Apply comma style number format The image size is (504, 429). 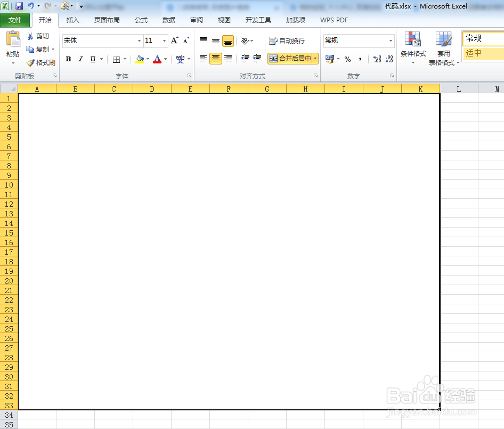coord(360,59)
